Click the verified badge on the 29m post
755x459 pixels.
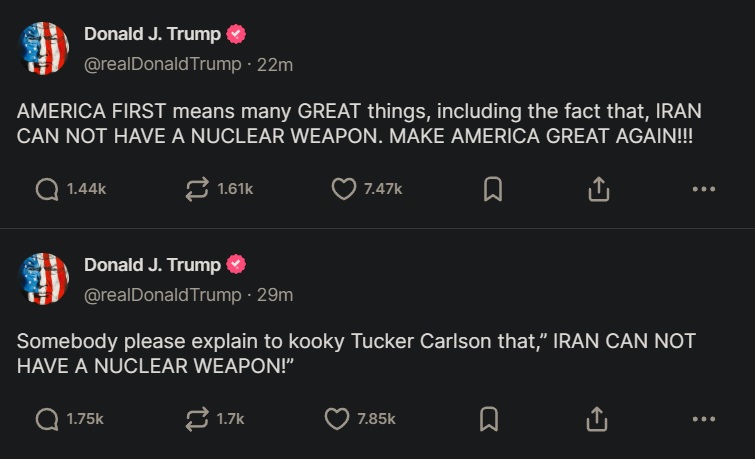pos(236,265)
